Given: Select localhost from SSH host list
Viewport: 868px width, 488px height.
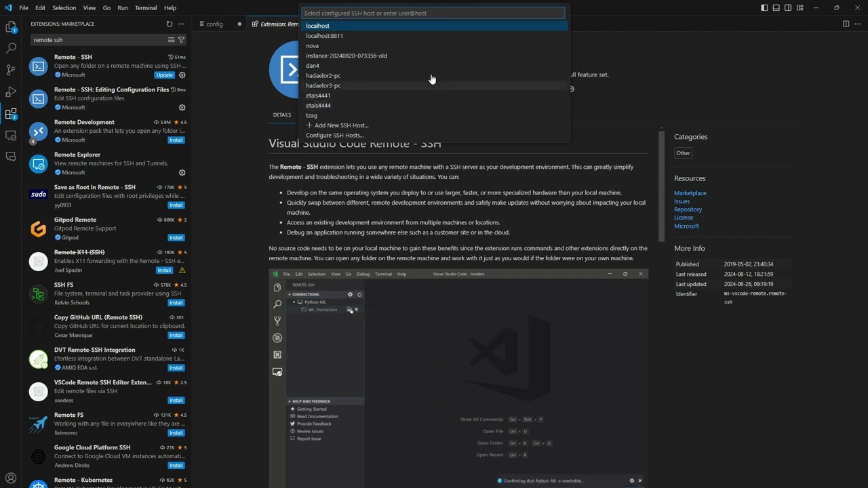Looking at the screenshot, I should [x=434, y=26].
